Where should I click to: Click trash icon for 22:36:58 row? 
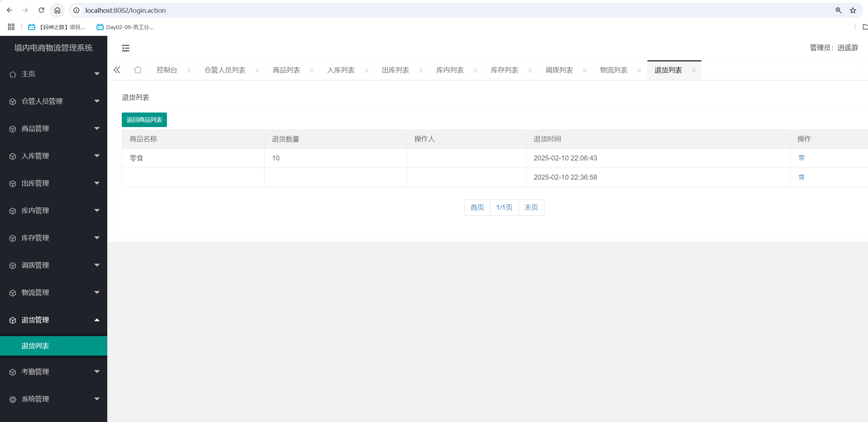801,177
